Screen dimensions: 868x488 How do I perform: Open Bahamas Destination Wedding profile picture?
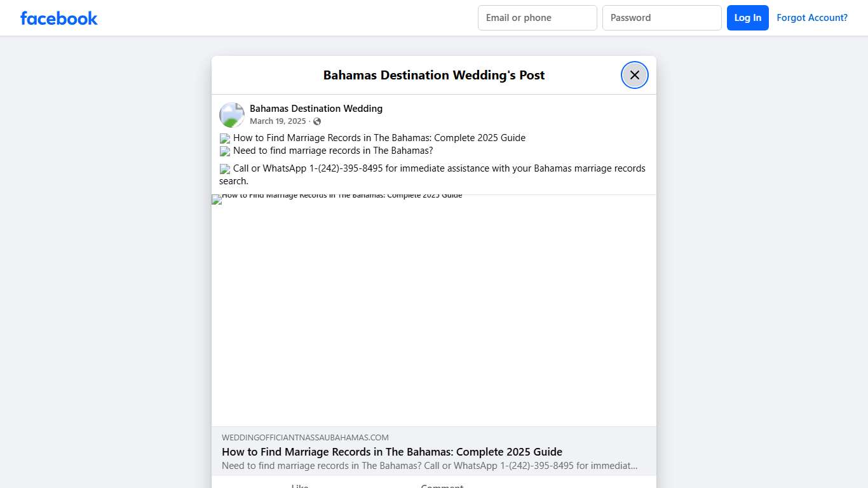(231, 114)
